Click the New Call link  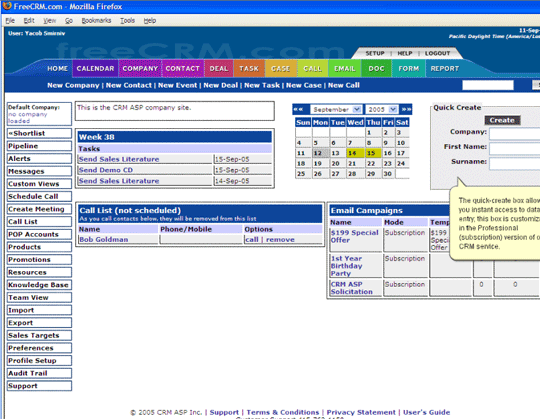344,85
